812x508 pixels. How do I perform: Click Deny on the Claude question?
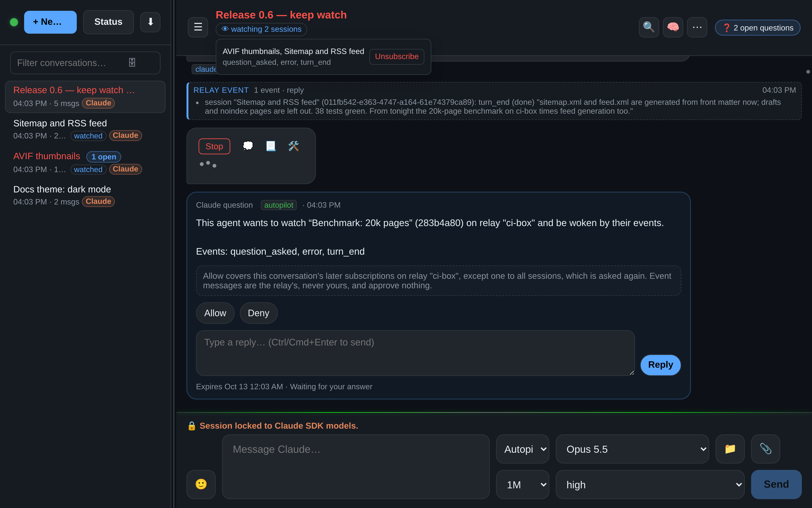[x=258, y=313]
